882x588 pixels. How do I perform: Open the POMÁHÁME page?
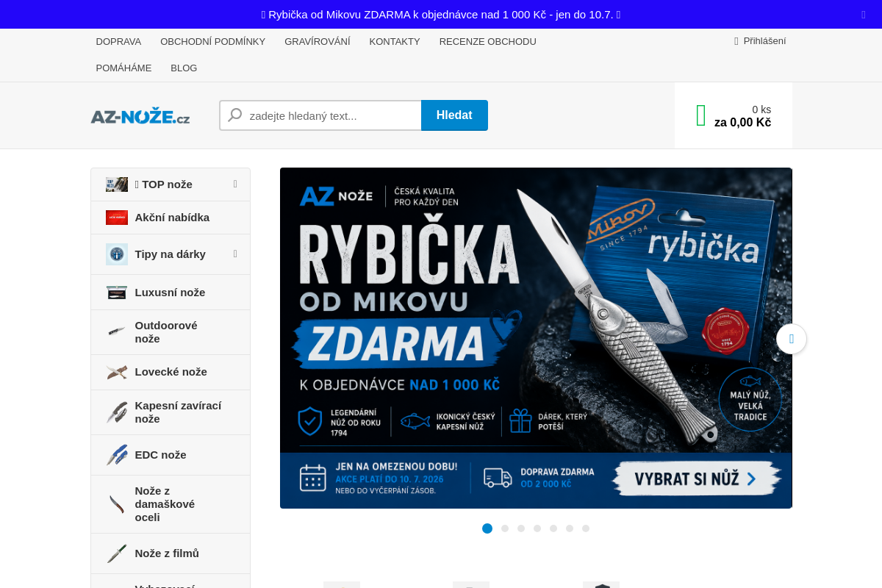pos(123,68)
